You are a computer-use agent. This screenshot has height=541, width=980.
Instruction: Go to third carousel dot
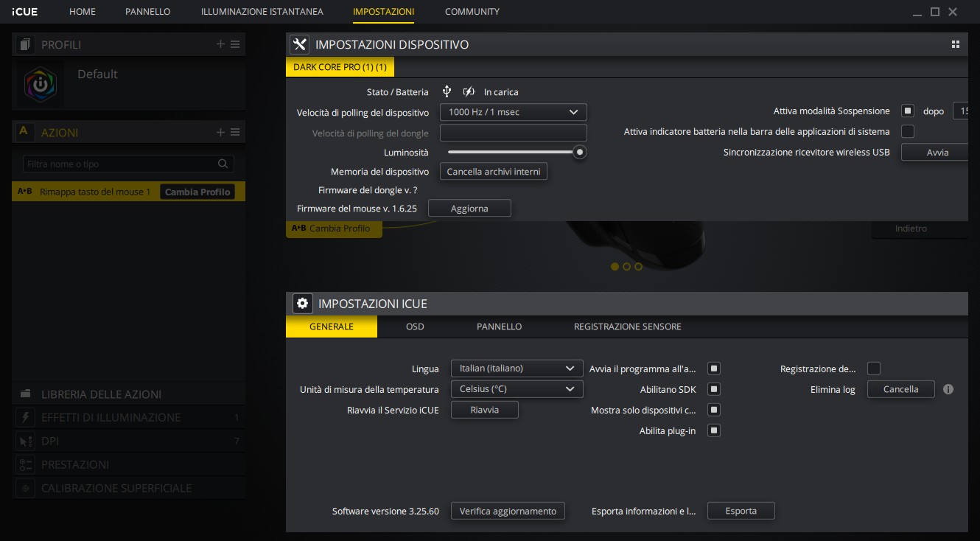[x=638, y=267]
